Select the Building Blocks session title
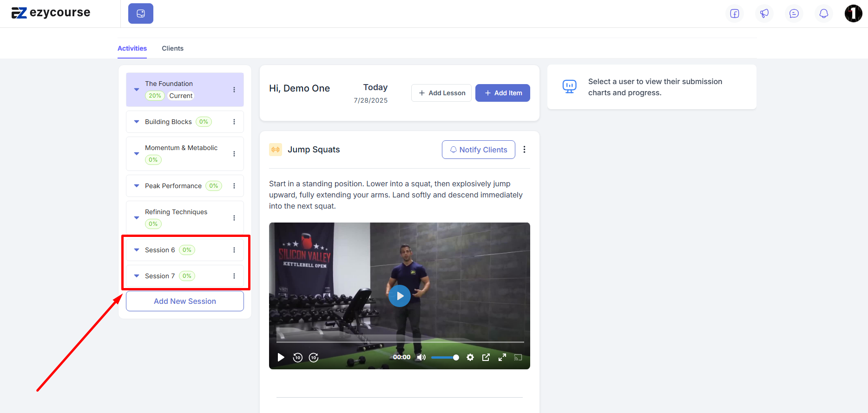 pyautogui.click(x=168, y=122)
